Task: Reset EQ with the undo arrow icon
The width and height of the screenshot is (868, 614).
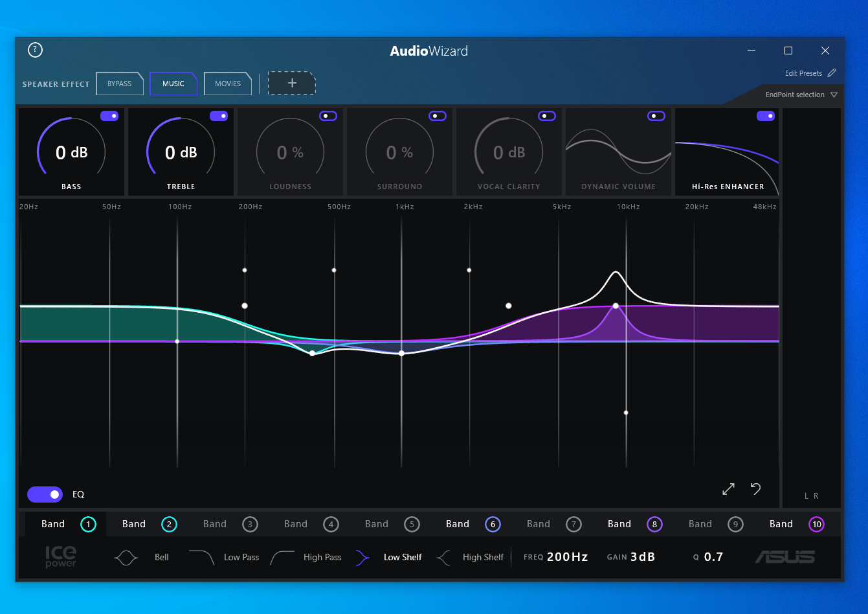Action: coord(755,488)
